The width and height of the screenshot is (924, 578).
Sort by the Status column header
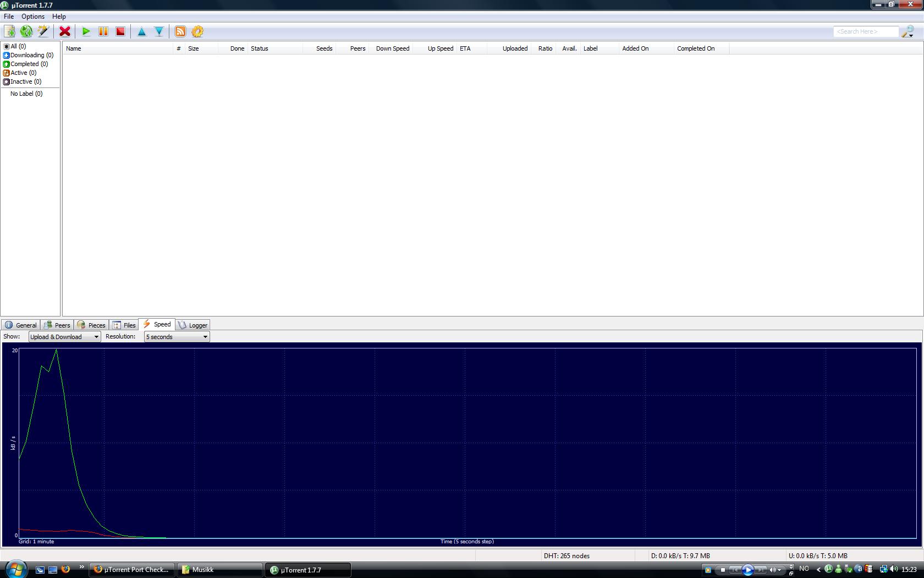coord(276,48)
